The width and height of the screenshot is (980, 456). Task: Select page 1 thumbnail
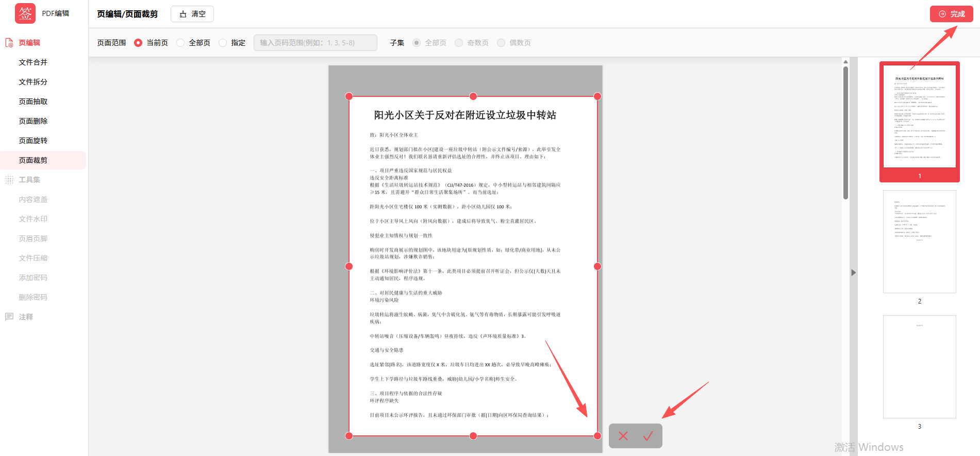(920, 122)
